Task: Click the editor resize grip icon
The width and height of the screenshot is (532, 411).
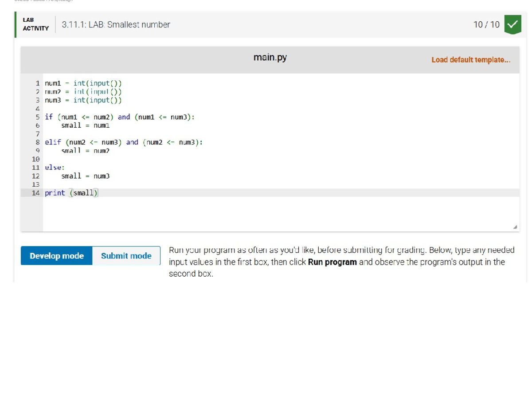Action: pyautogui.click(x=515, y=227)
